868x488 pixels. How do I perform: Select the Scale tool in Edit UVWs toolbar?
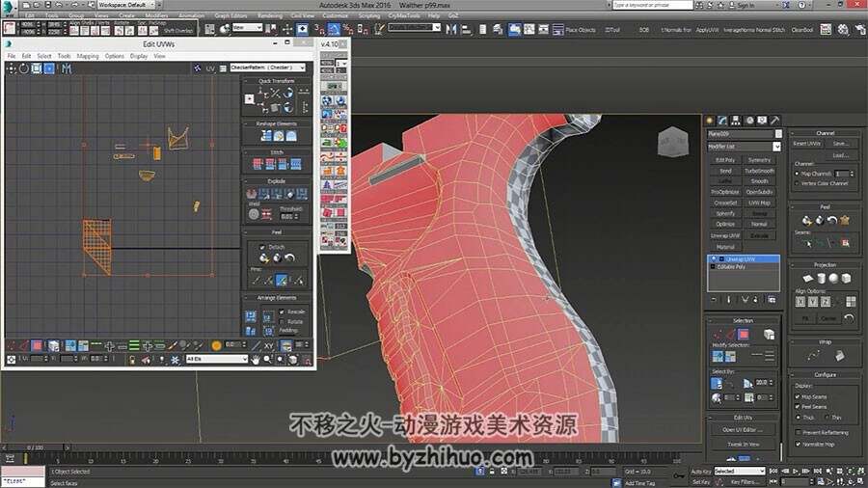click(36, 68)
